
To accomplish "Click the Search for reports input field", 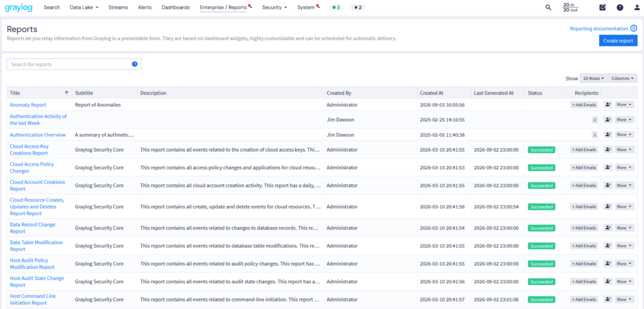I will [x=74, y=64].
